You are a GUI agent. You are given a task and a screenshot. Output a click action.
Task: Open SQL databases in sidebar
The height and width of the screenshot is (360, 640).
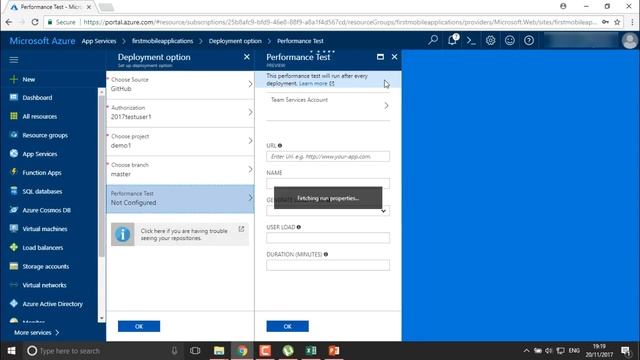pyautogui.click(x=42, y=191)
